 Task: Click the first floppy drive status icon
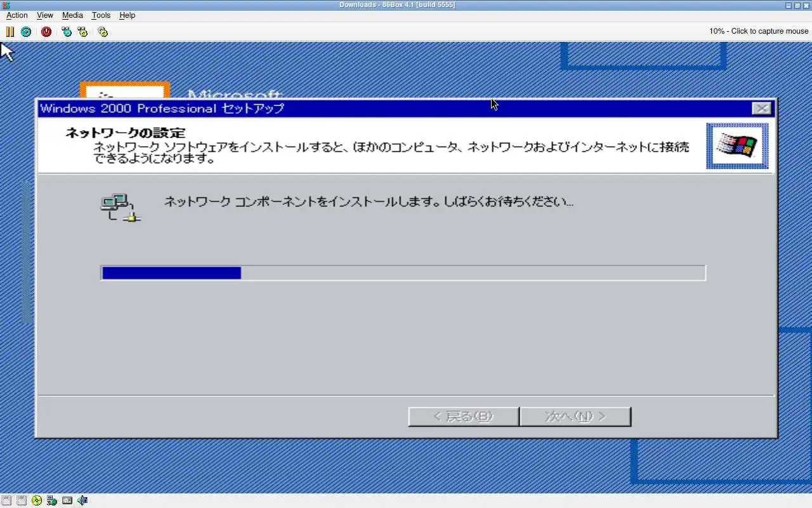[x=6, y=500]
